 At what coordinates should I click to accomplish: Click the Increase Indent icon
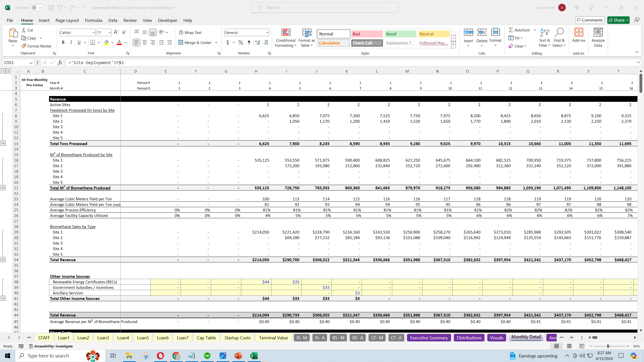point(170,42)
